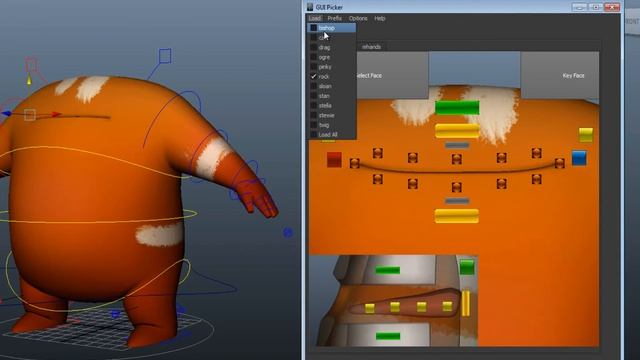
Task: Select the vertical yellow bar beside the tongue
Action: pos(465,303)
